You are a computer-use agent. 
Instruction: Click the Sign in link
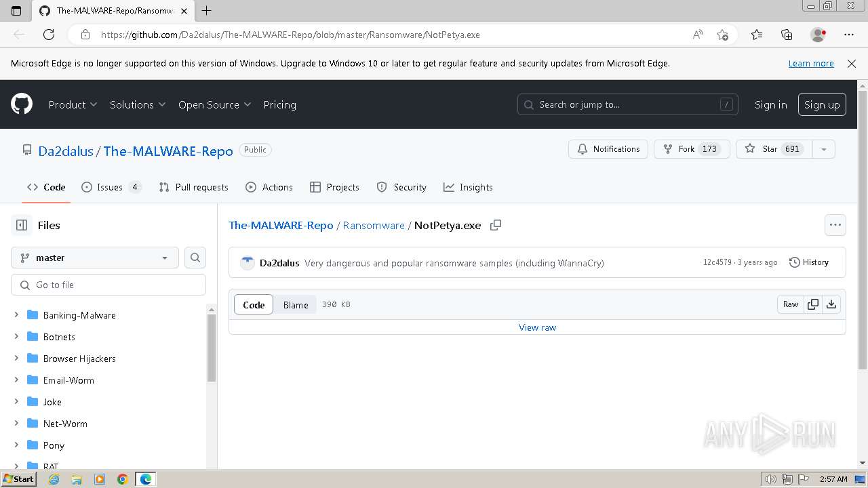(770, 104)
